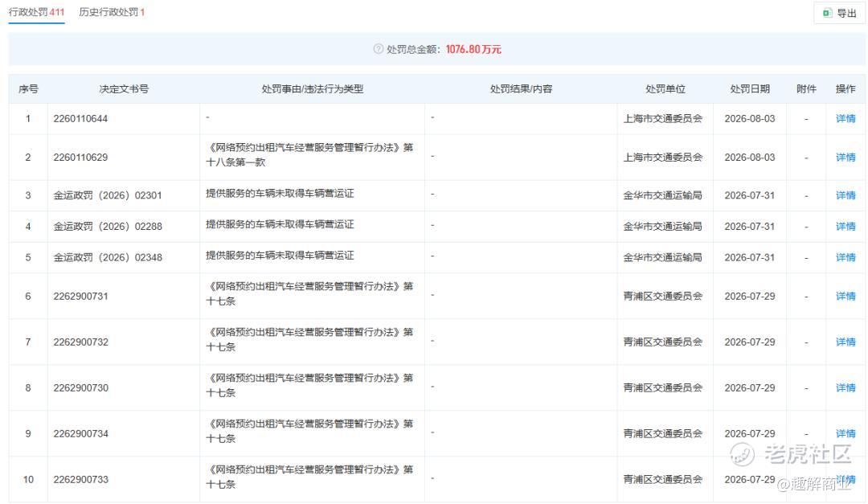Click the 决定文书号 column header
Screen dimensions: 868x504
pyautogui.click(x=124, y=89)
